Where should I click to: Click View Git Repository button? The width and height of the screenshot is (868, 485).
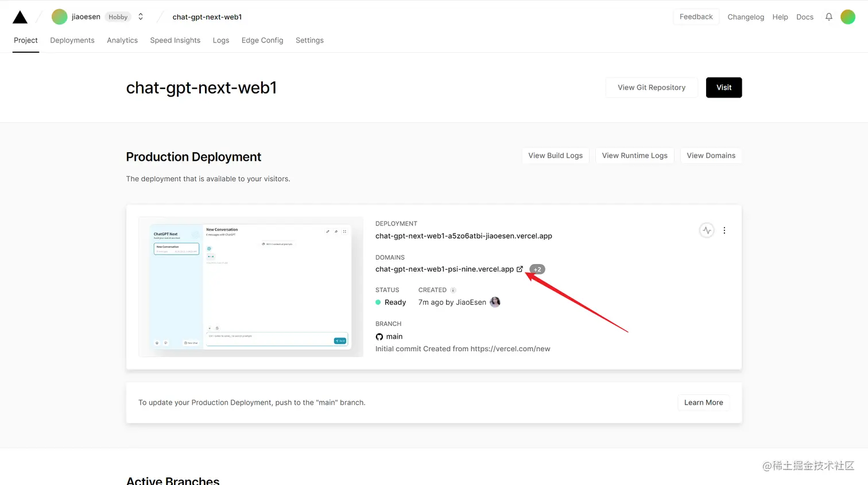(x=652, y=87)
